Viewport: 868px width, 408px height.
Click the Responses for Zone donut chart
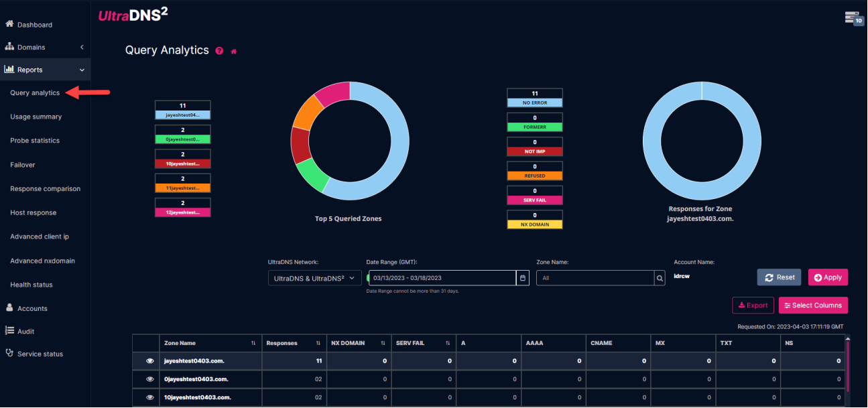pyautogui.click(x=702, y=141)
